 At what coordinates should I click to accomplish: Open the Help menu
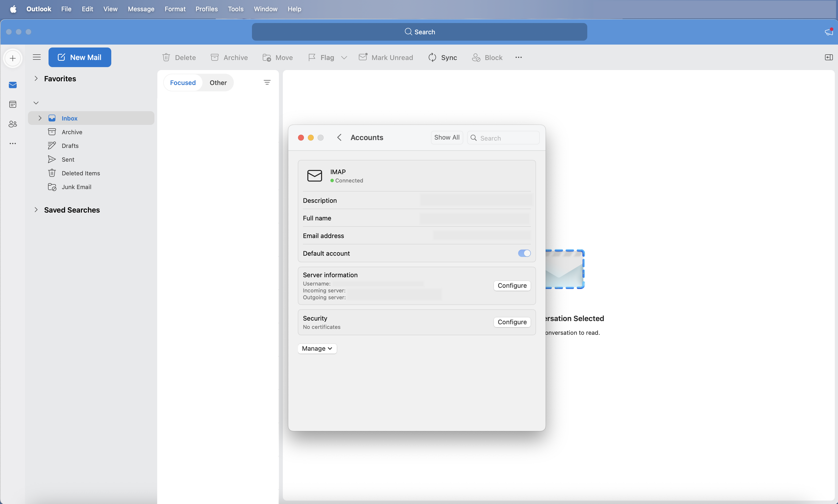point(294,9)
